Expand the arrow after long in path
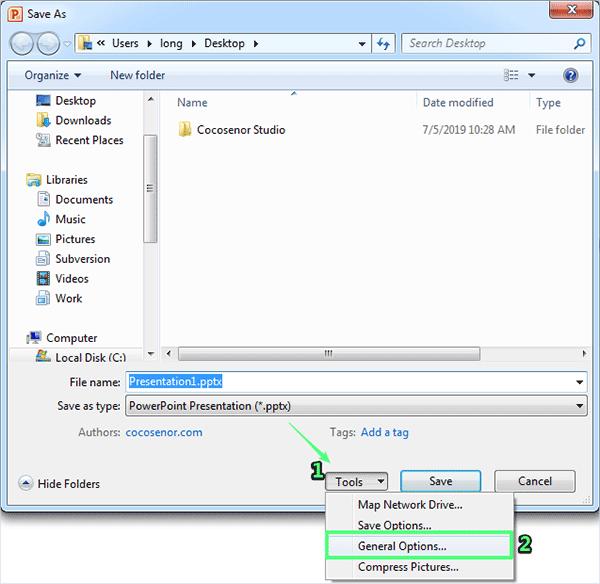 point(194,44)
